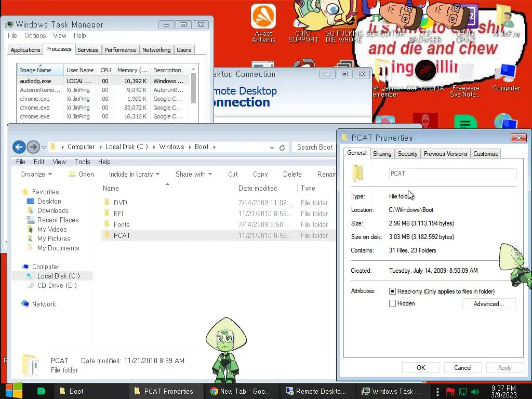532x399 pixels.
Task: Switch to Task Manager Performance tab
Action: [120, 50]
